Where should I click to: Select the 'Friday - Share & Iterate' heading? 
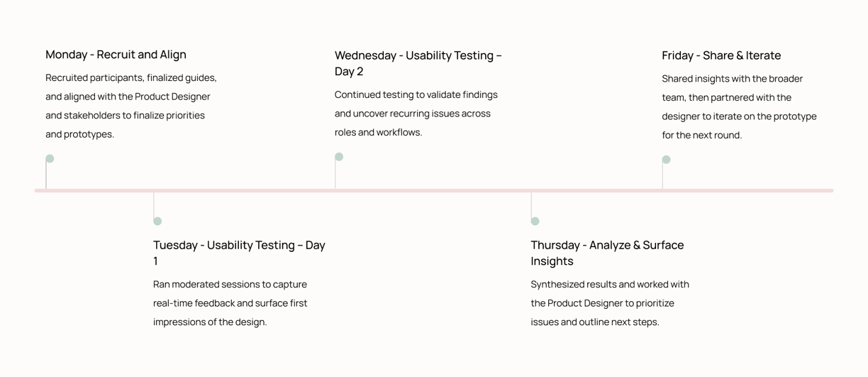tap(721, 55)
